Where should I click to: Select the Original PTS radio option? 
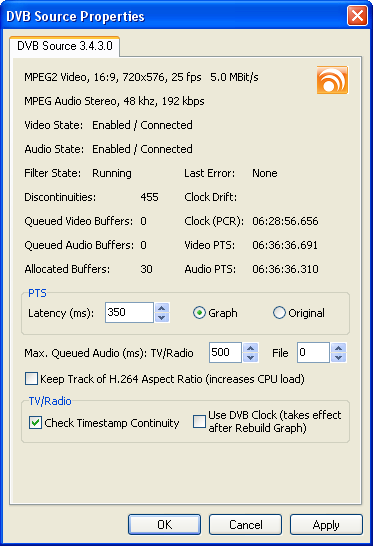[x=279, y=313]
